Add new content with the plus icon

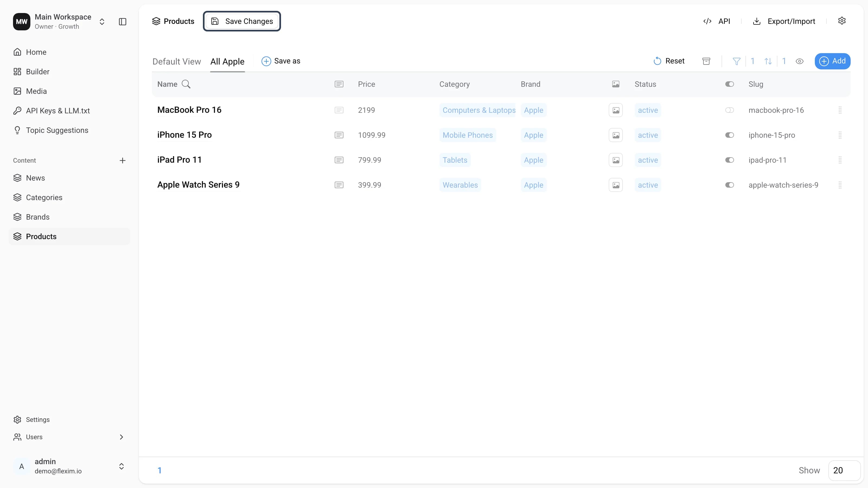click(x=123, y=160)
